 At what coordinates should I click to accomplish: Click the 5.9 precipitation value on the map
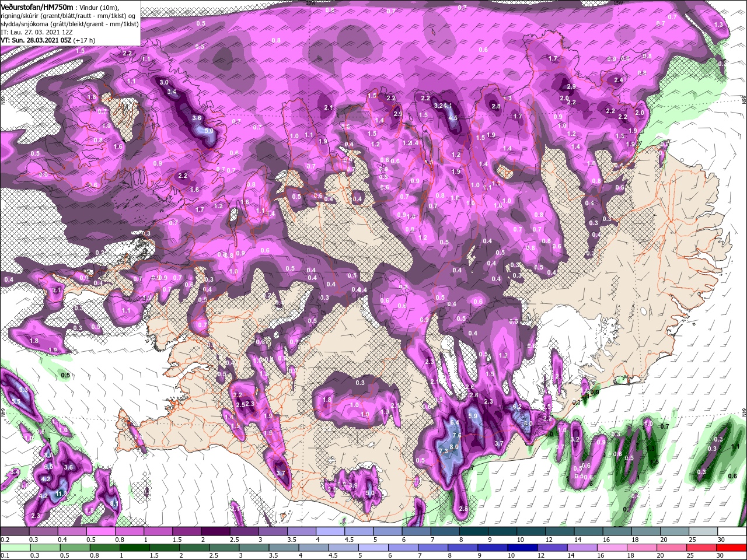473,416
